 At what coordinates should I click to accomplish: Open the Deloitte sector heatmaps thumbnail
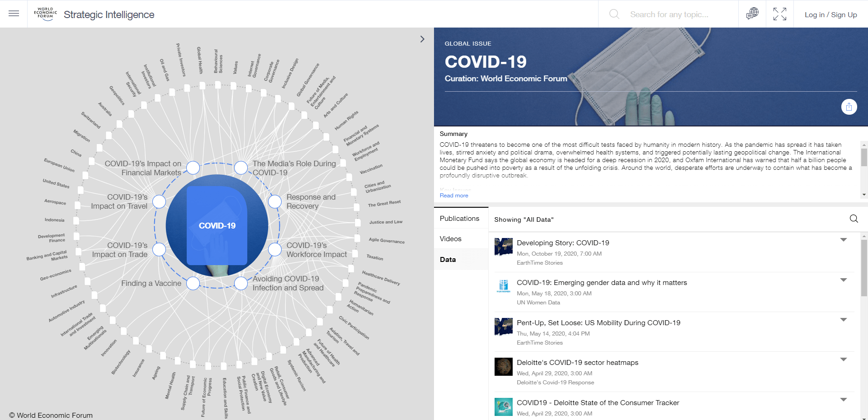click(x=503, y=366)
